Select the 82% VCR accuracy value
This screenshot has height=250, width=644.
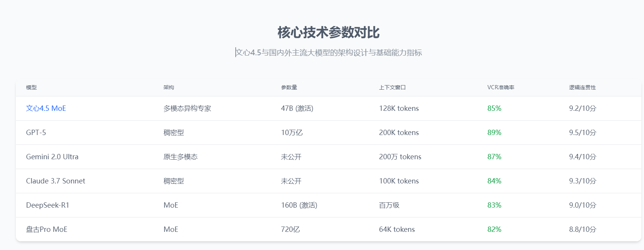pyautogui.click(x=494, y=229)
